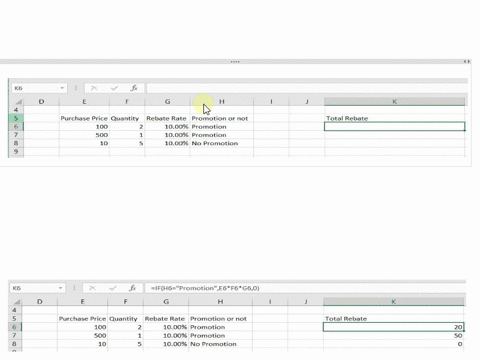Click total rebate cell showing 50
This screenshot has height=360, width=480.
coord(393,335)
